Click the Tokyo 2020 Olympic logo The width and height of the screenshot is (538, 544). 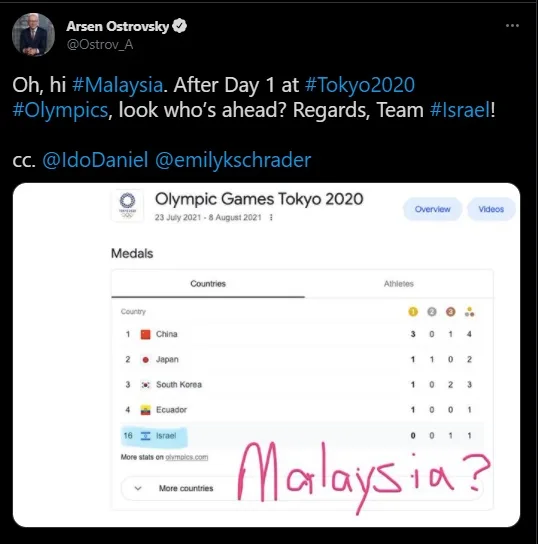(x=127, y=205)
